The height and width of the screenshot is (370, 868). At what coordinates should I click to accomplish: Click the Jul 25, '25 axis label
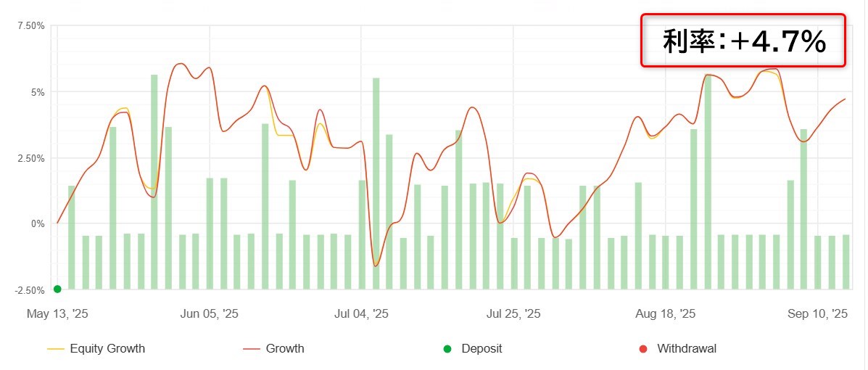click(513, 314)
